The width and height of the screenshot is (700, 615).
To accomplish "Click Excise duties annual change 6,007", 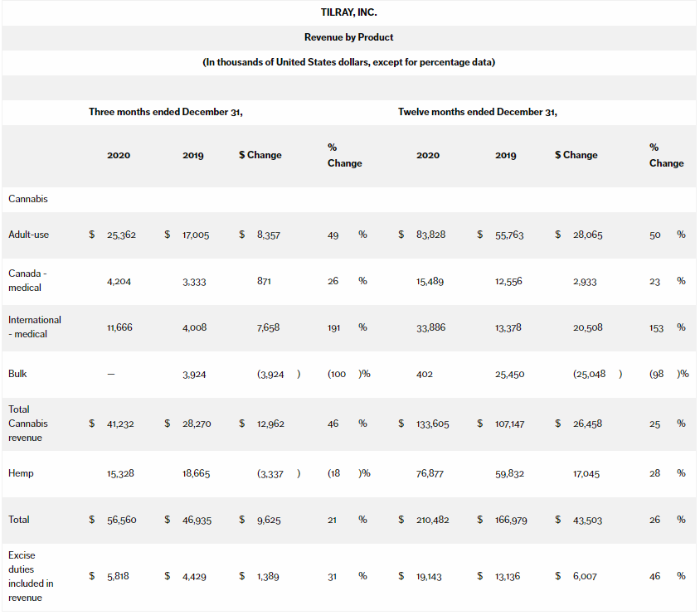I will point(585,577).
